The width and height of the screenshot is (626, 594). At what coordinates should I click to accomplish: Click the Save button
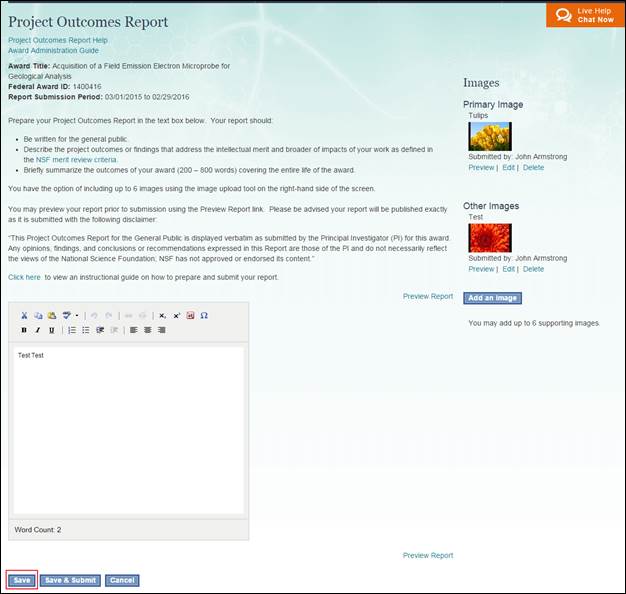22,580
